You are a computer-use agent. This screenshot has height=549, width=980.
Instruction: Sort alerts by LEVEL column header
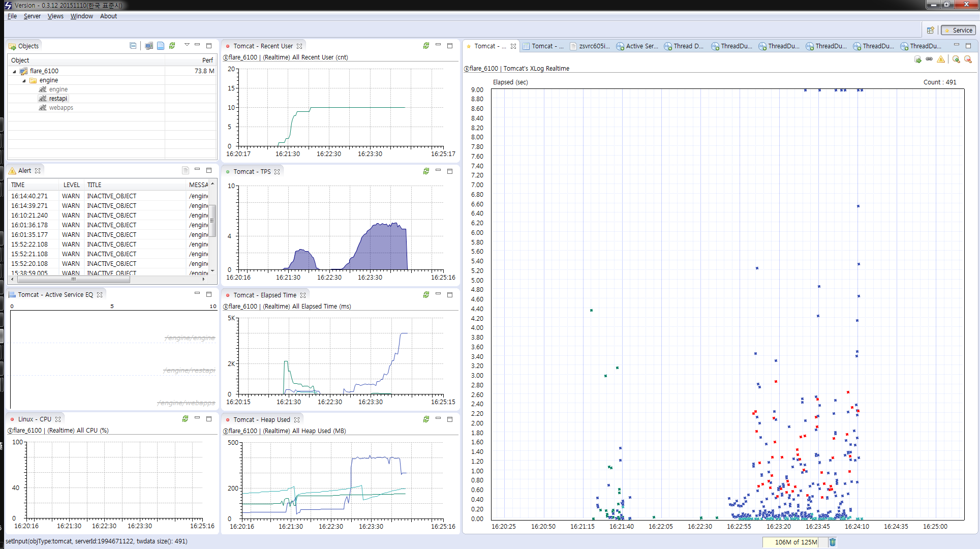pos(72,185)
